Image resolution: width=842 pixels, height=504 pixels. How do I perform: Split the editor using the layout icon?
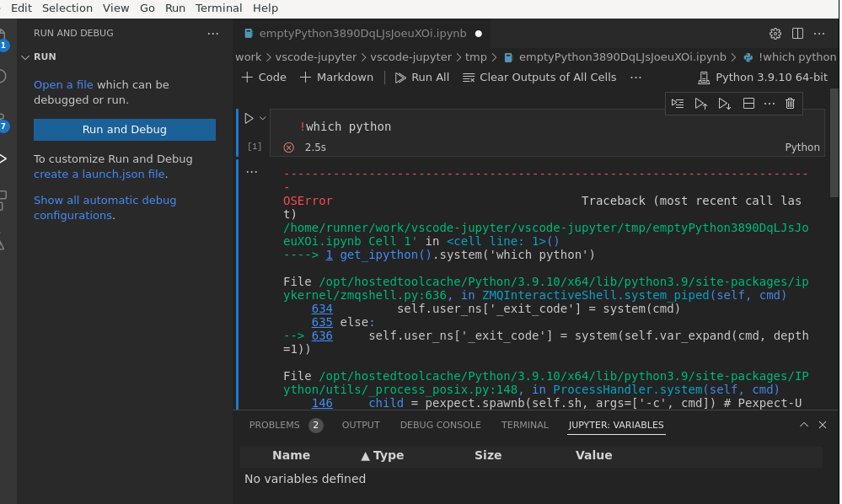[x=797, y=33]
